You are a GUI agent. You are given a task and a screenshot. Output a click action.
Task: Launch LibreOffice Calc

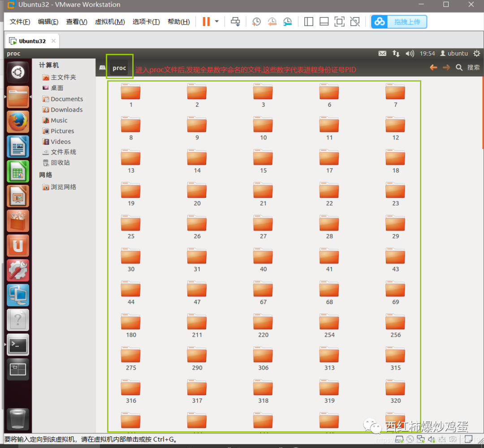18,171
